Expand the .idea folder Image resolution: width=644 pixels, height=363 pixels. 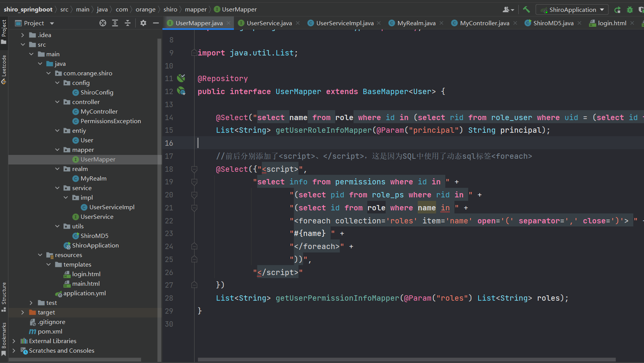(x=23, y=35)
